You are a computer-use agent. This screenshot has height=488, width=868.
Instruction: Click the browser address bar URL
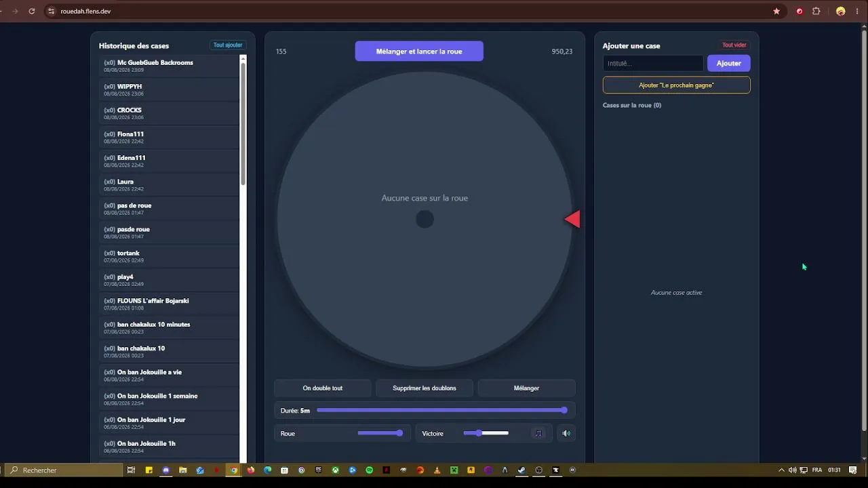point(85,12)
